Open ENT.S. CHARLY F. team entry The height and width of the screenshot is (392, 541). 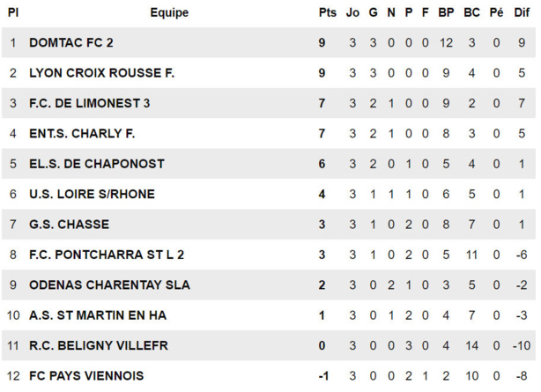[x=81, y=134]
